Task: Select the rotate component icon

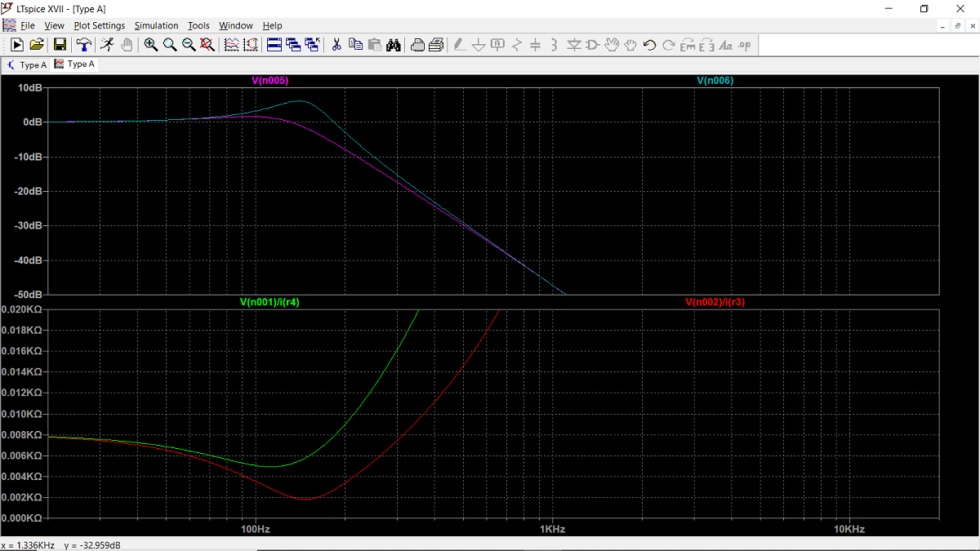Action: pos(688,45)
